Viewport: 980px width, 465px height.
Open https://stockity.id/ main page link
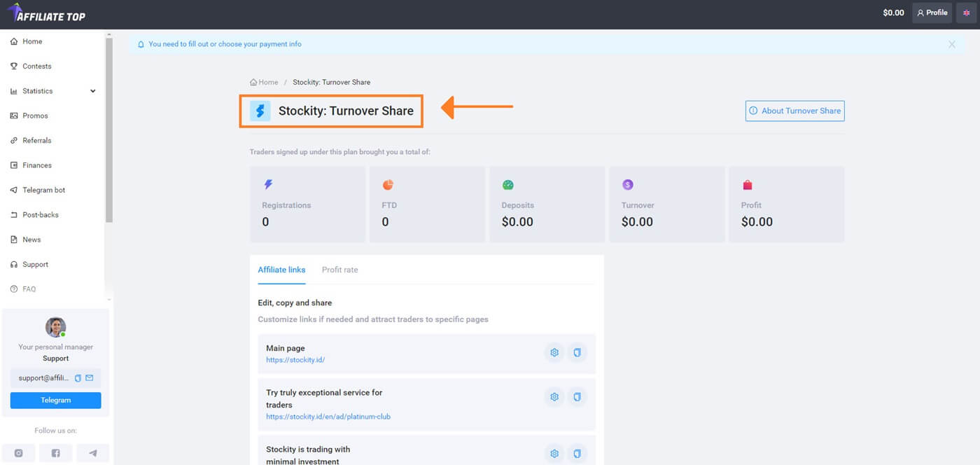pos(295,360)
